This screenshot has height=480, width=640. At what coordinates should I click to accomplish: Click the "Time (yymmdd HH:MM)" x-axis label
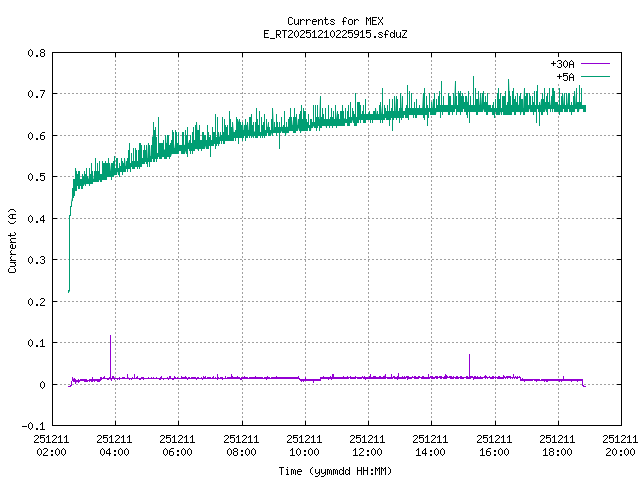[335, 470]
